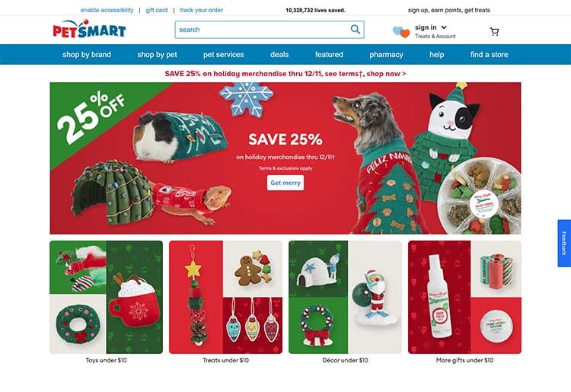The width and height of the screenshot is (571, 392).
Task: Select the Décor under $10 thumbnail
Action: tap(345, 297)
